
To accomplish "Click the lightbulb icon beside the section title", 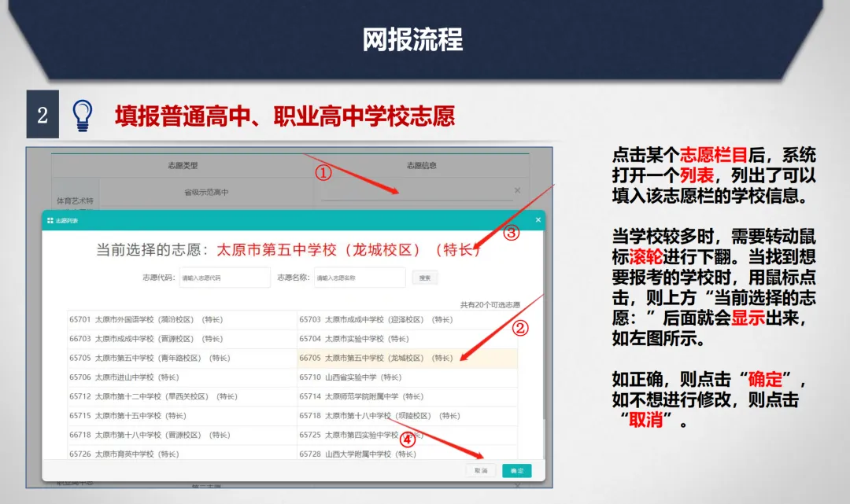I will (83, 116).
